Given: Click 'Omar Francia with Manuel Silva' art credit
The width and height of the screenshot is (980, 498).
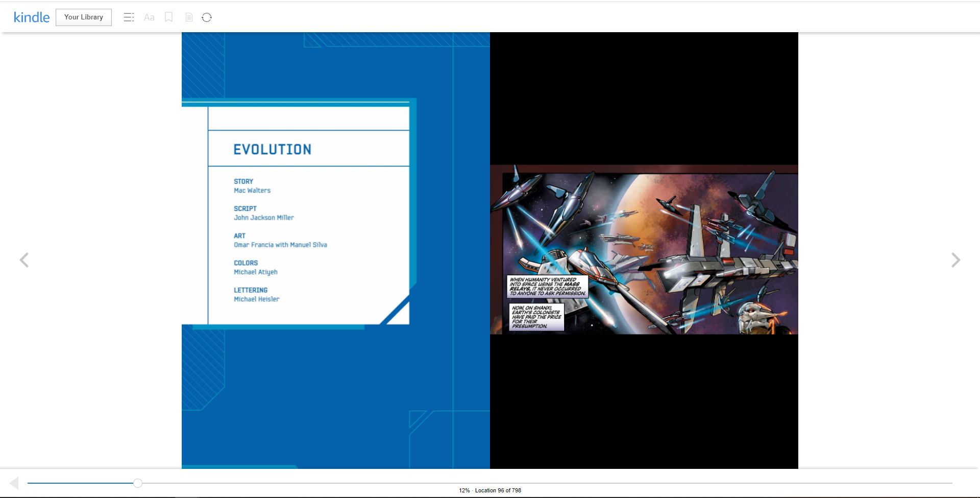Looking at the screenshot, I should coord(280,245).
